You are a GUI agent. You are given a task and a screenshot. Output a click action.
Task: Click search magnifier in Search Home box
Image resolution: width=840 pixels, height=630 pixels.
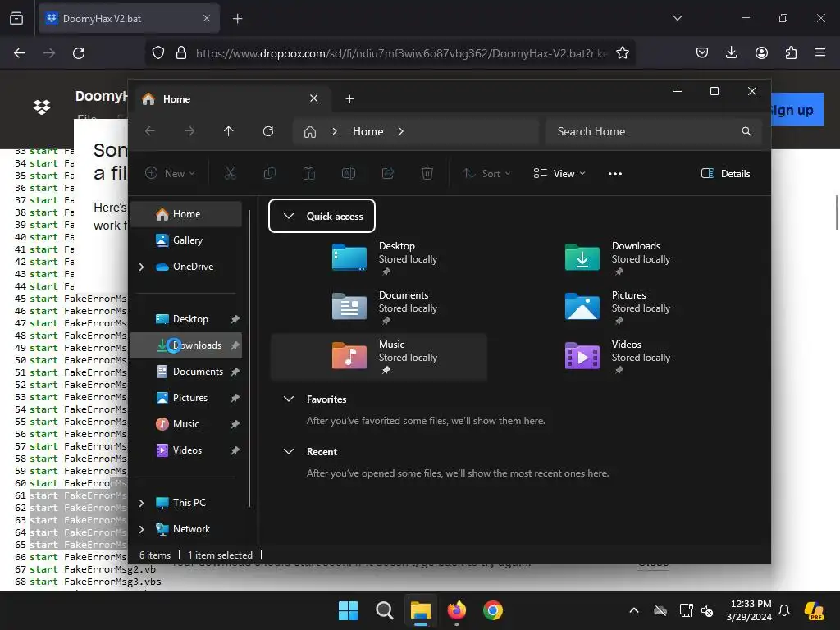pos(746,131)
